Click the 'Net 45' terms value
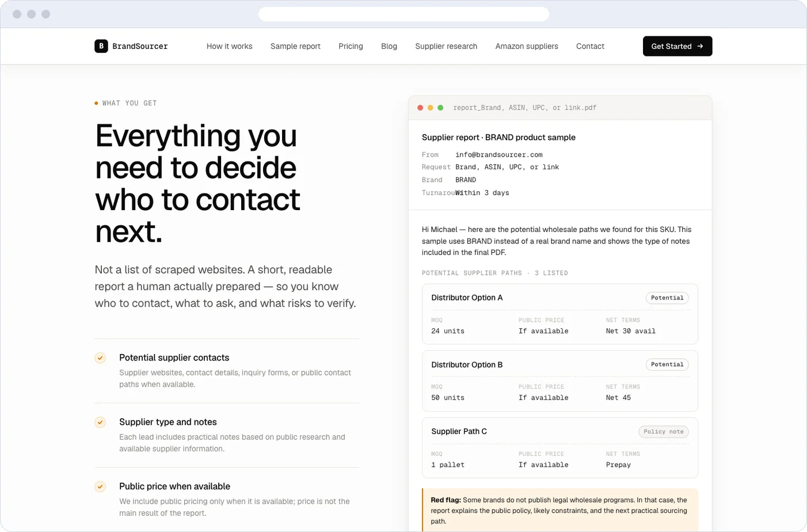This screenshot has width=807, height=532. (618, 398)
